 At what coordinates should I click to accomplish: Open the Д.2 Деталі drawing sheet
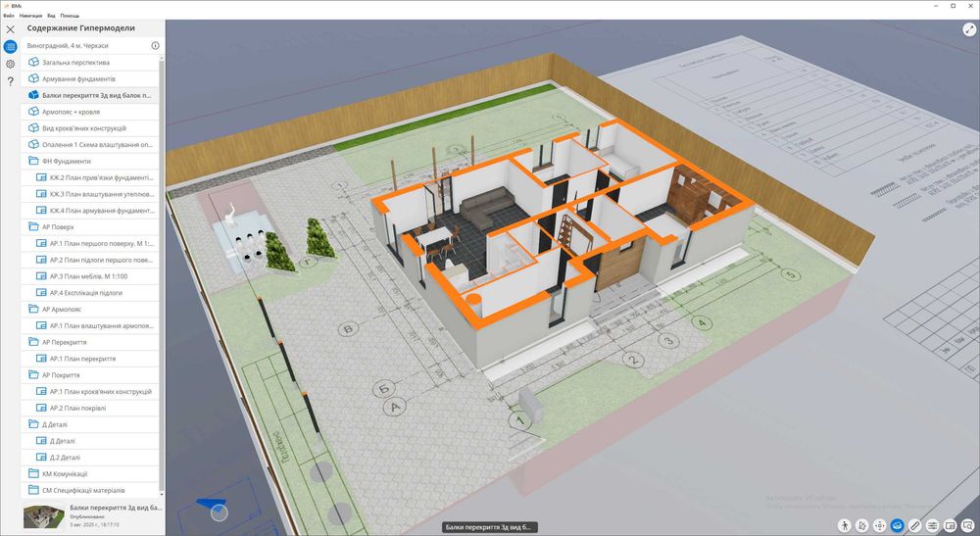pos(92,458)
